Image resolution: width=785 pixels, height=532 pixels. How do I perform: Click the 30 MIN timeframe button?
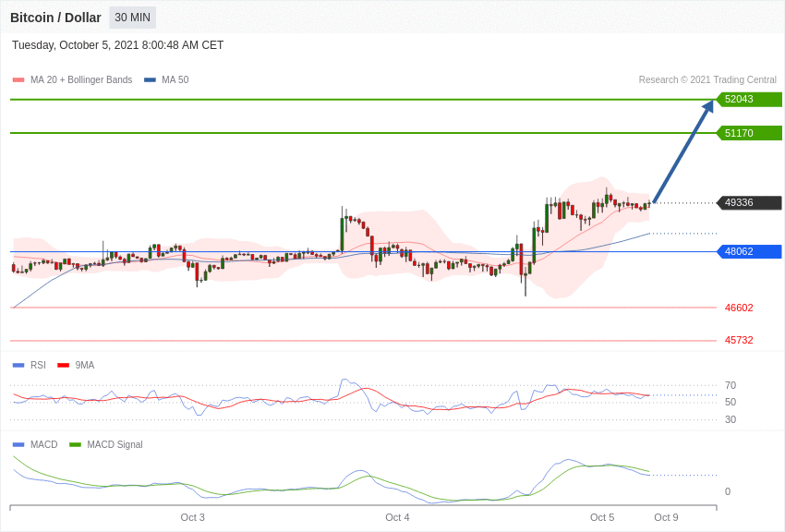pos(132,18)
